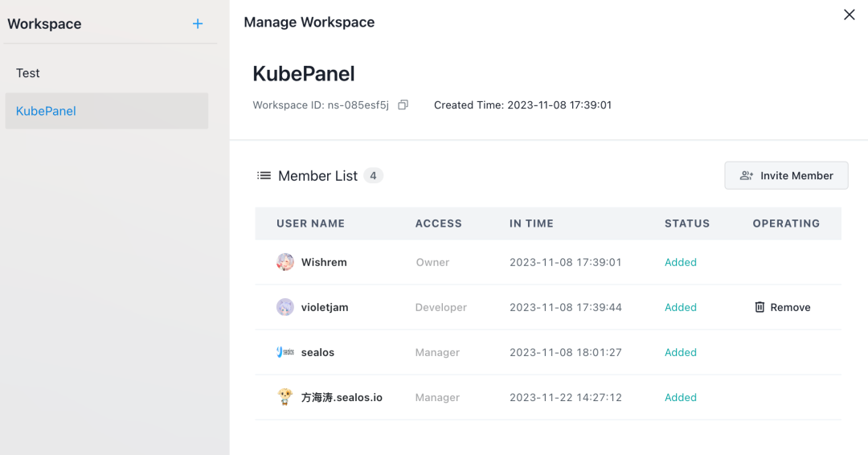Close the Manage Workspace dialog

pos(850,15)
